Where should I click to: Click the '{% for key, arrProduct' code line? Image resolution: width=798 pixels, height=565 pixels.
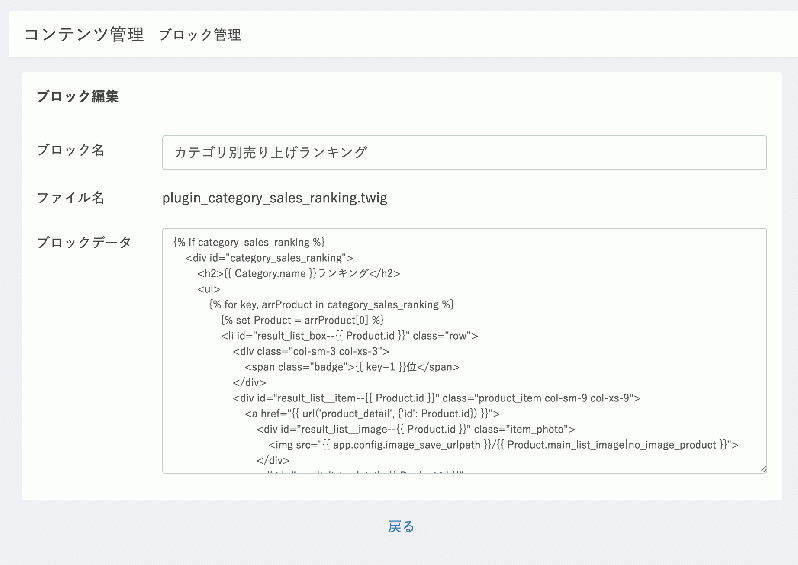[x=331, y=304]
